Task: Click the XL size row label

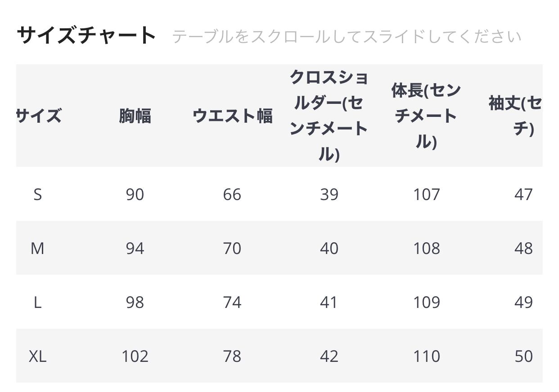Action: point(38,356)
